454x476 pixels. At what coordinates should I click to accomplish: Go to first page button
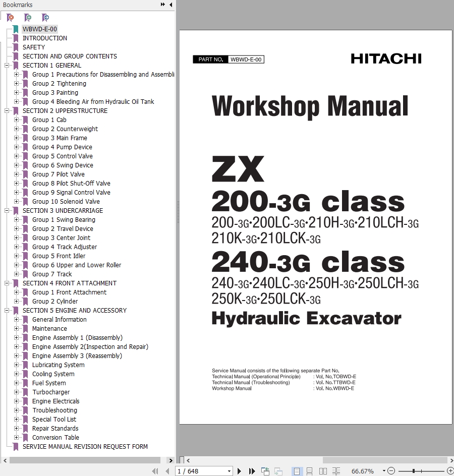155,471
